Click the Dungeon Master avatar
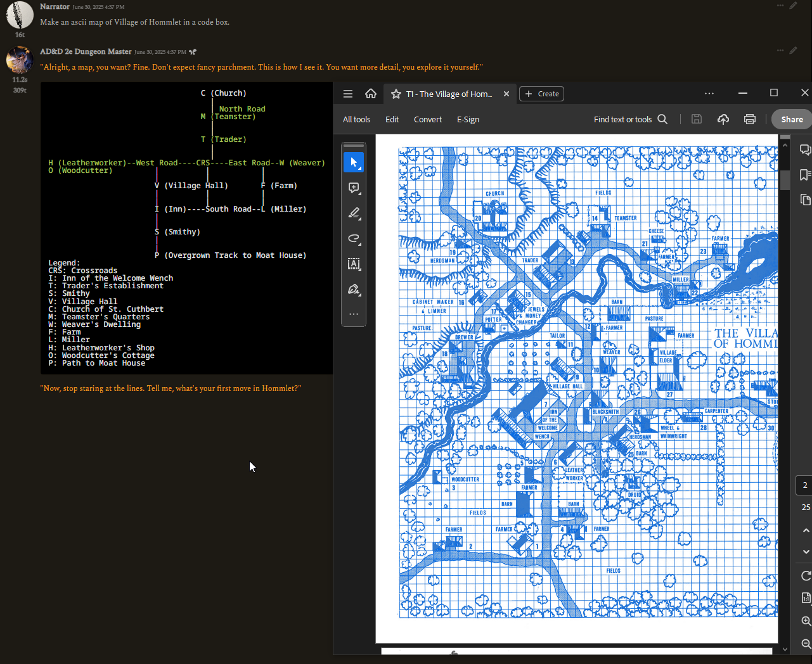The image size is (812, 664). [20, 60]
